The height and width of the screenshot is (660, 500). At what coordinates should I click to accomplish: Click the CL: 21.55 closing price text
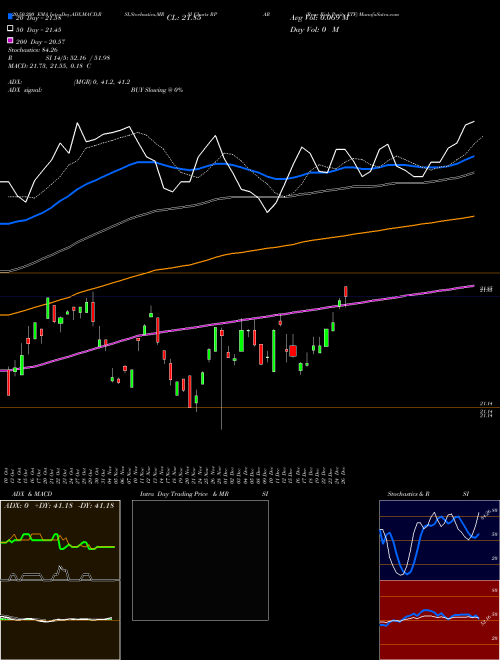tap(184, 18)
